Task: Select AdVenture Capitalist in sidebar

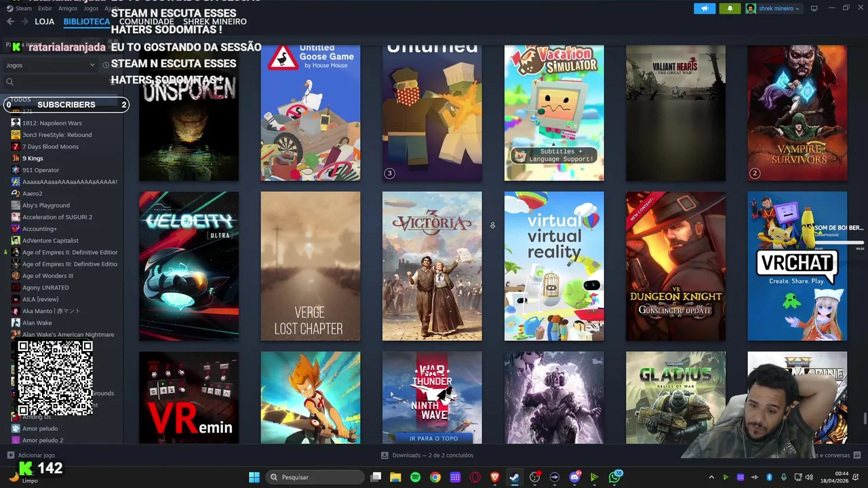Action: [x=50, y=241]
